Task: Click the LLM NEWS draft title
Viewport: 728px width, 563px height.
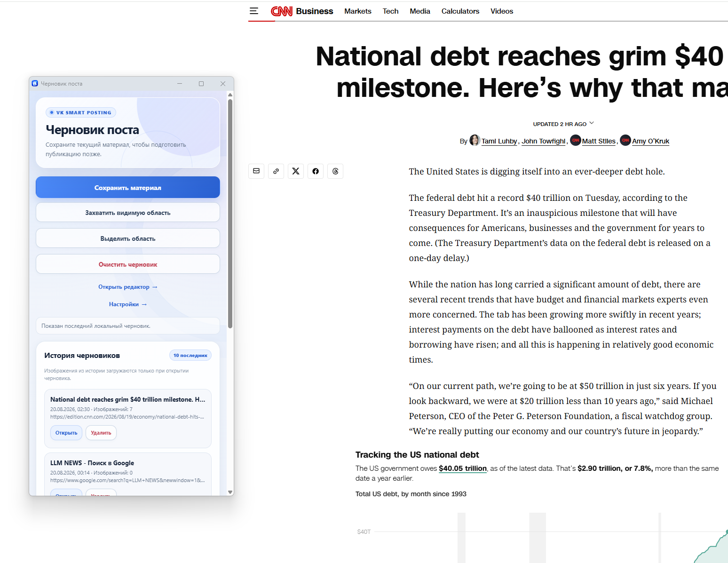Action: coord(92,463)
